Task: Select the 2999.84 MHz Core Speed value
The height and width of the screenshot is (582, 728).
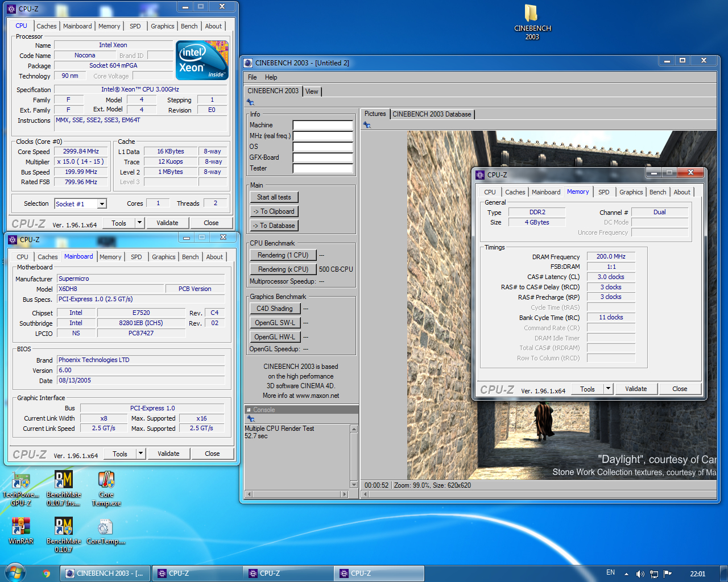Action: [x=81, y=151]
